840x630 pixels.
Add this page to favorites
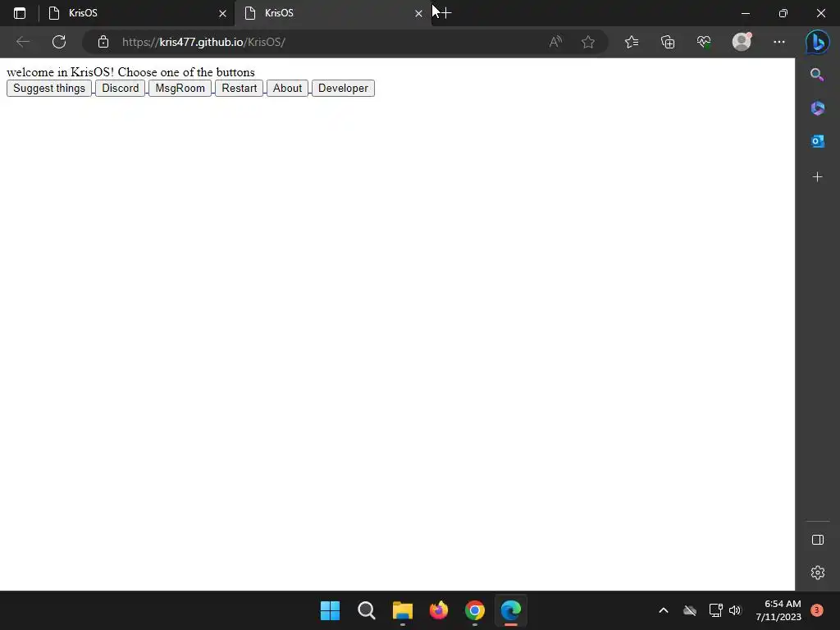click(588, 42)
